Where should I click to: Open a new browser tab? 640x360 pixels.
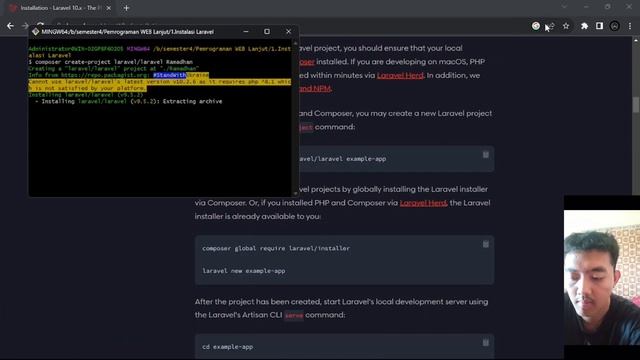(126, 8)
